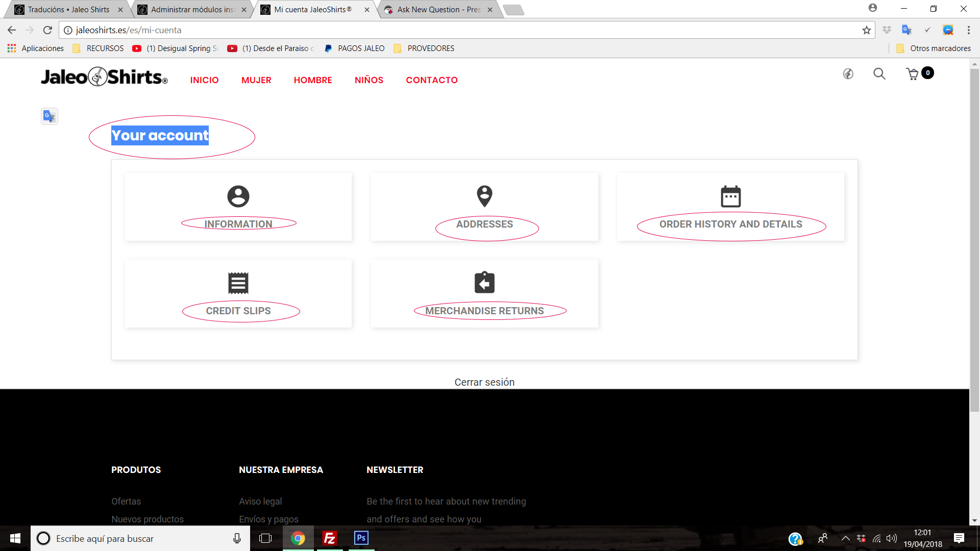Screen dimensions: 980x551
Task: Click Cerrar sesión link
Action: (484, 382)
